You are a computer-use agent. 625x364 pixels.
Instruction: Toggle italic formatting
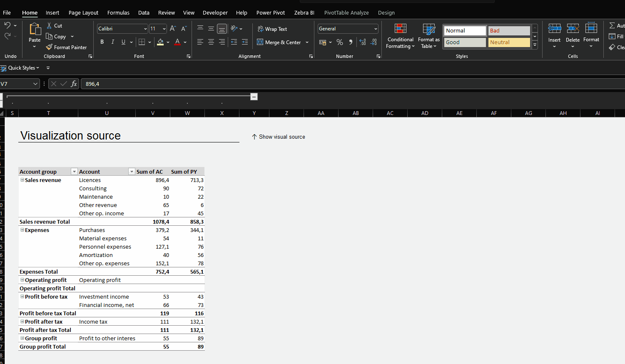point(112,42)
